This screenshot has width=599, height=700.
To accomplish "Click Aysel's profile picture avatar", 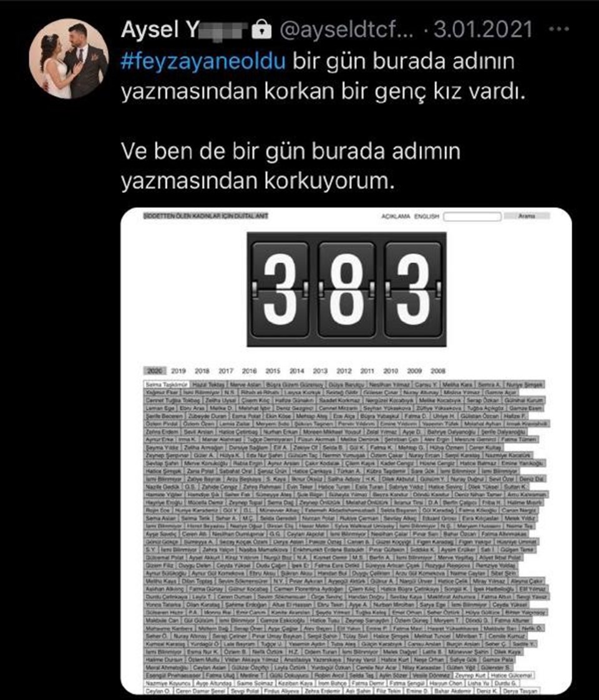I will click(69, 59).
